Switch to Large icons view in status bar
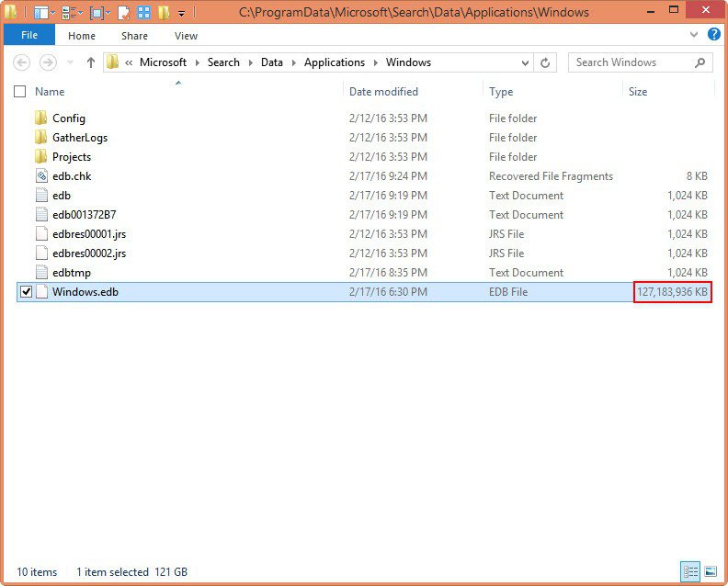This screenshot has height=586, width=728. [x=711, y=571]
